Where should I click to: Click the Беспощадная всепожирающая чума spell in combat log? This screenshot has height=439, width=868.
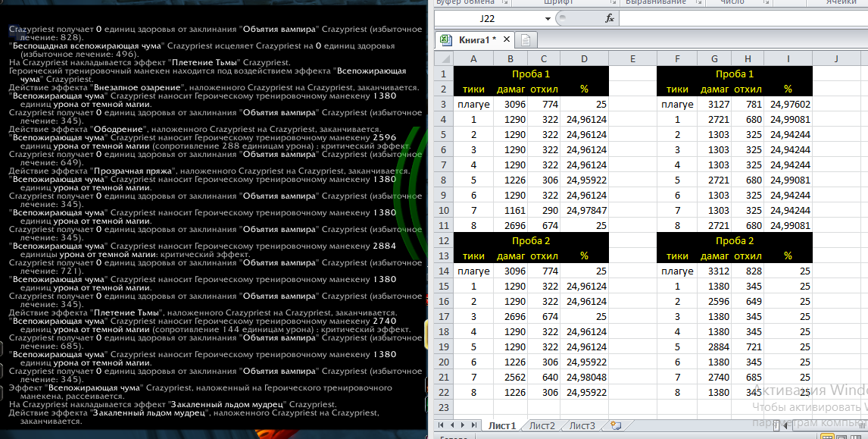tap(87, 46)
